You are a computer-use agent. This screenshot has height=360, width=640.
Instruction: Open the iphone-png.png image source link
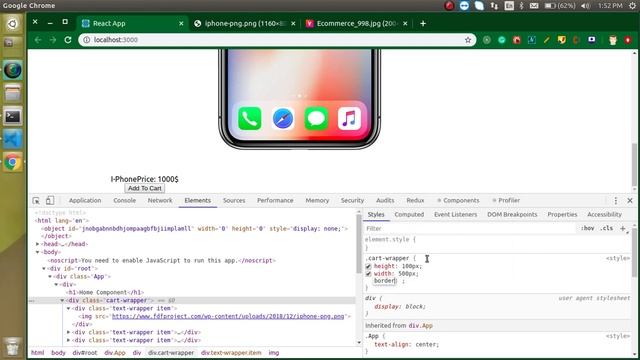(228, 316)
